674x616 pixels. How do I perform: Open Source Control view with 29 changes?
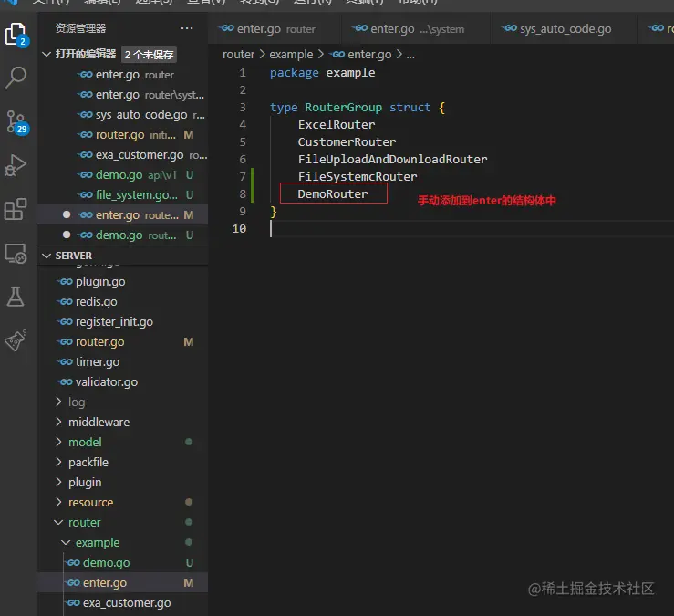point(16,122)
